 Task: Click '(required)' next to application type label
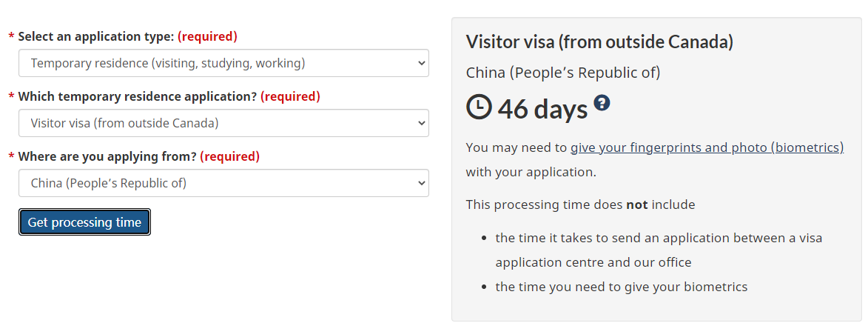207,36
